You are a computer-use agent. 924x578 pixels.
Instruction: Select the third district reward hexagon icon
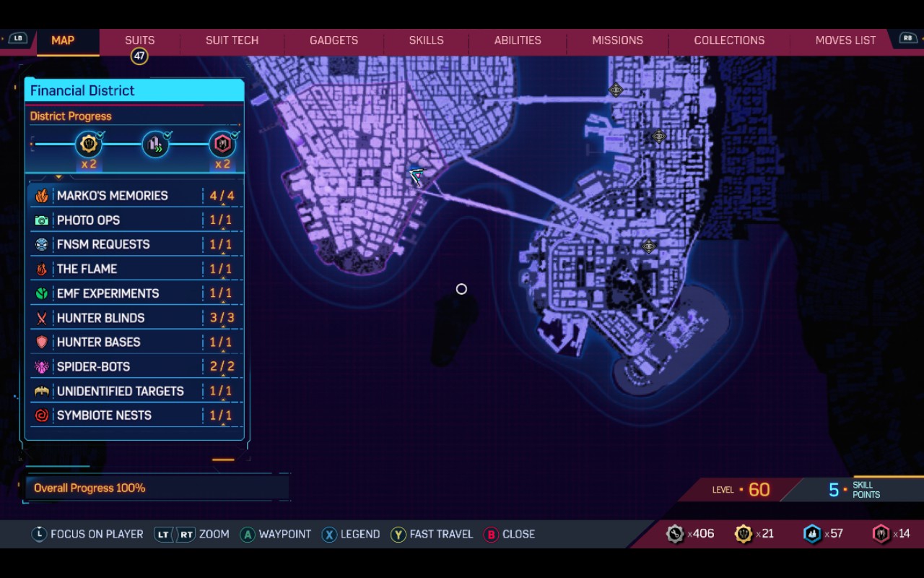pyautogui.click(x=222, y=144)
